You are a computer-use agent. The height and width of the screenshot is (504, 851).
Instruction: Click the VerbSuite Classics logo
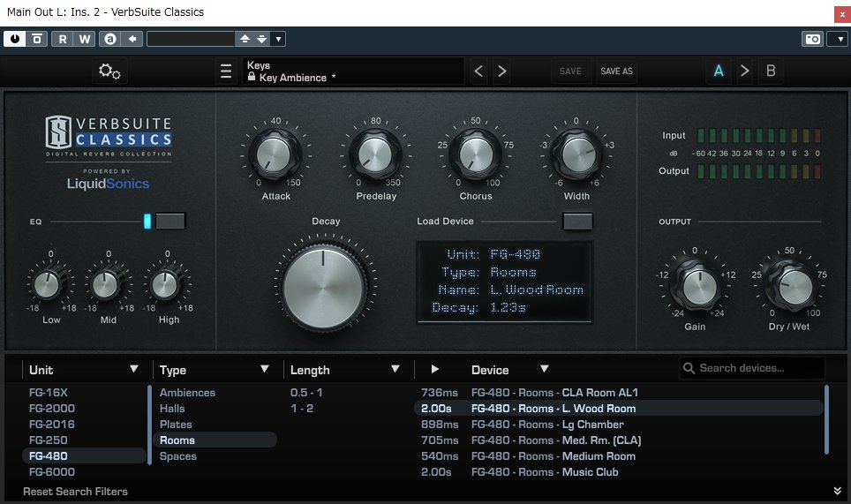(x=109, y=135)
